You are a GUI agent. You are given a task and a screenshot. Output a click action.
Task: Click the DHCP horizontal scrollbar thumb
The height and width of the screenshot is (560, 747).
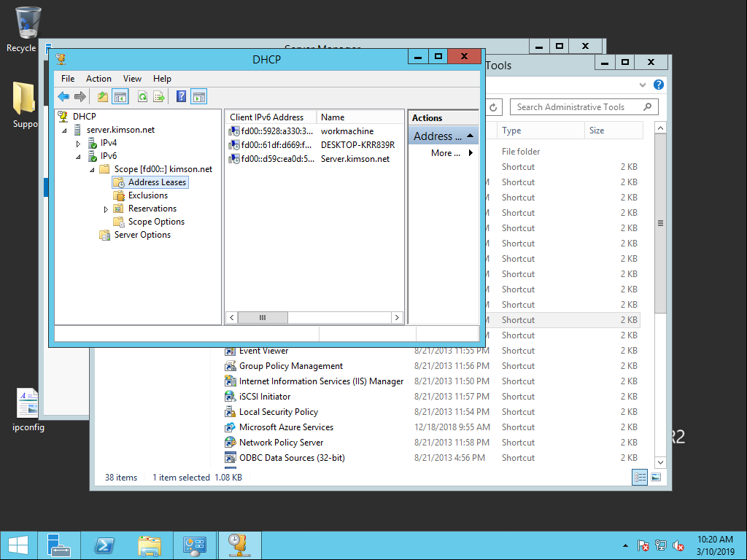tap(263, 318)
